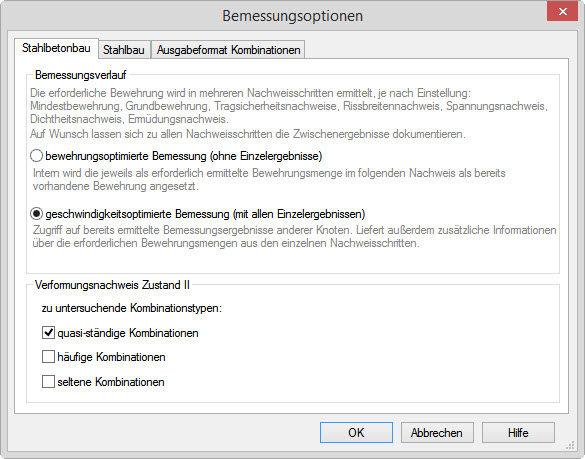Screen dimensions: 585x459
Task: Click the 'Zugriff auf bereits ermittelte' description text
Action: [x=294, y=237]
